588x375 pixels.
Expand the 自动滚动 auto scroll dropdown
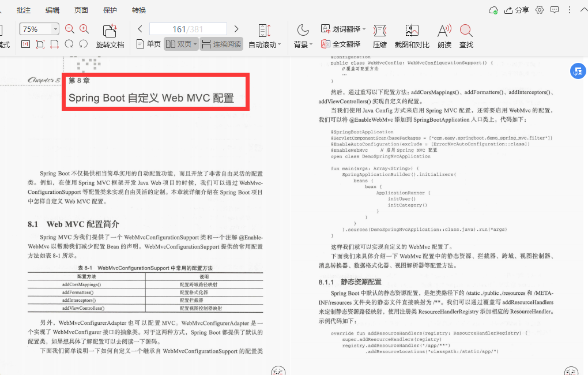[280, 44]
